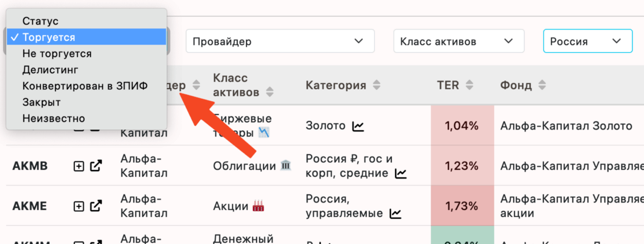Viewport: 644px width, 244px height.
Task: Show chart icon in AKMB category cell
Action: [401, 174]
